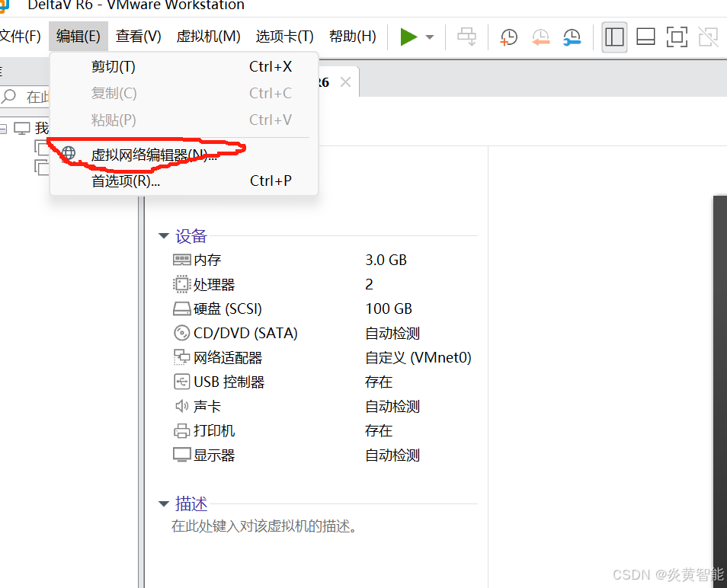Click the 描述 section heading
The width and height of the screenshot is (727, 588).
coord(191,503)
